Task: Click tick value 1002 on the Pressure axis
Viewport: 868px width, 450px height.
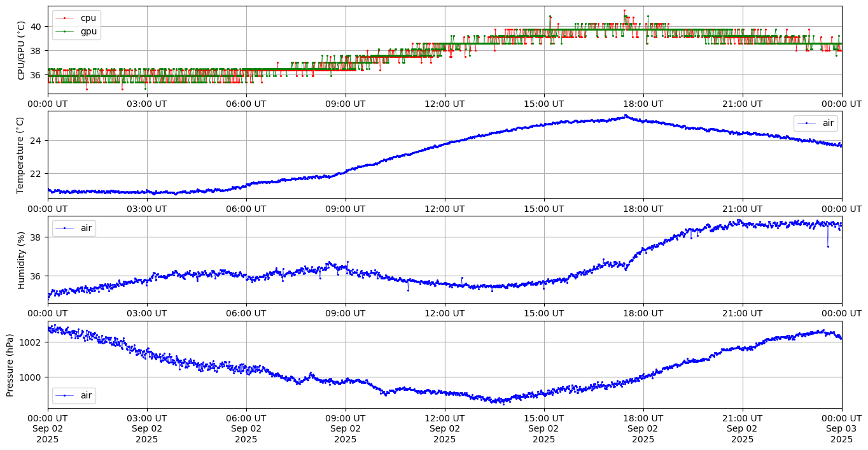Action: [32, 342]
